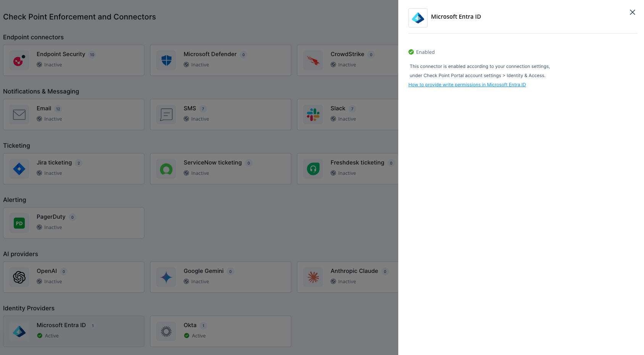Open the SMS connector name

click(190, 108)
